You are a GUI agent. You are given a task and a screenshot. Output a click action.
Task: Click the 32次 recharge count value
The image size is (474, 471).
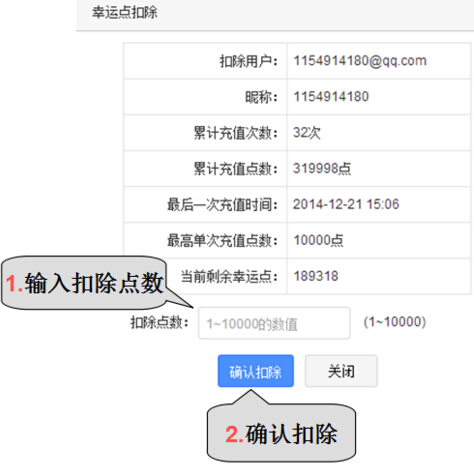pyautogui.click(x=307, y=133)
